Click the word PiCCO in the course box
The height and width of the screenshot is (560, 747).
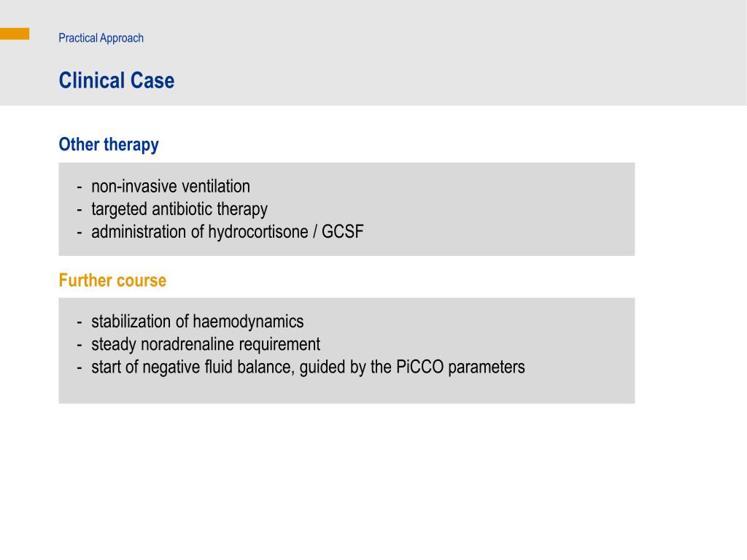(419, 367)
